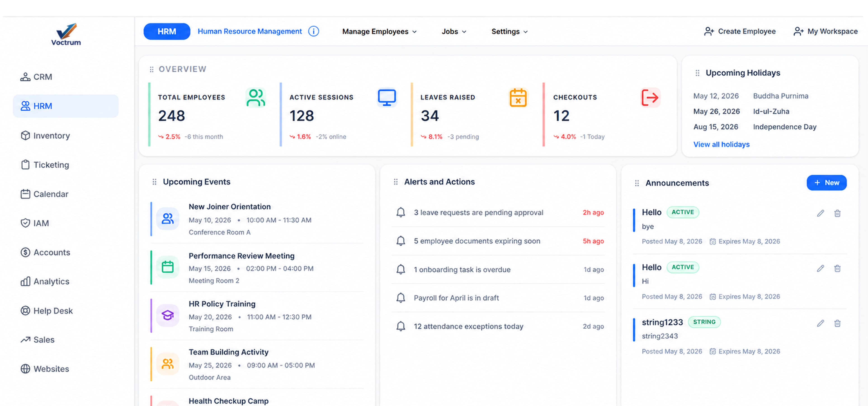The image size is (868, 406).
Task: Click the Human Resource Management info icon
Action: coord(314,31)
